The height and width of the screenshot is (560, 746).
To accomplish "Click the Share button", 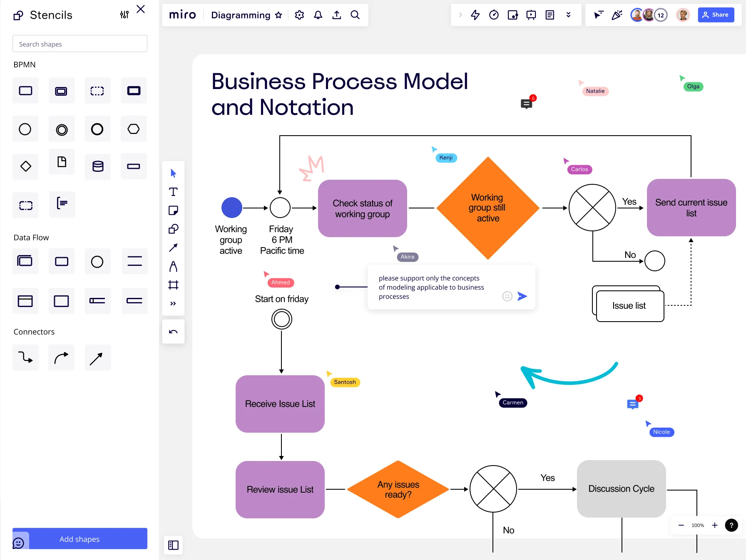I will [716, 15].
